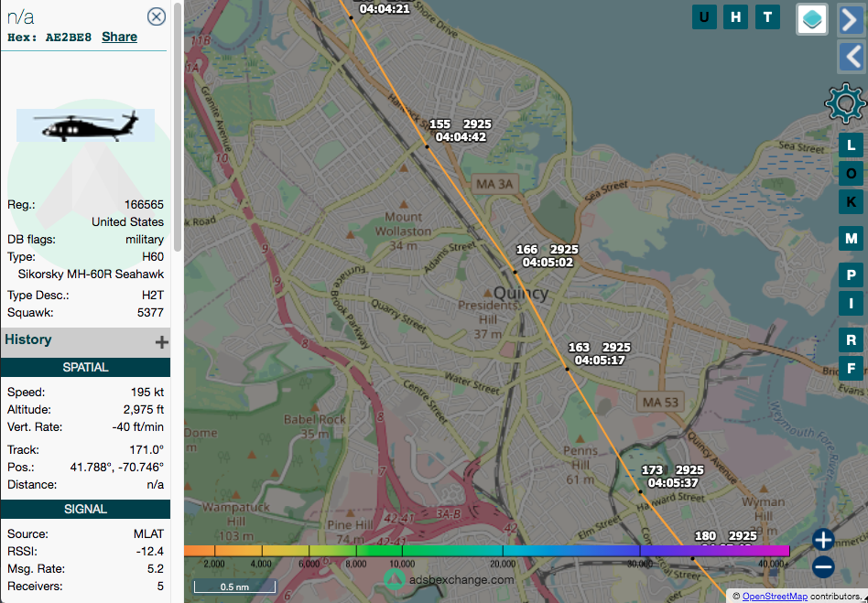The image size is (868, 603).
Task: Click the U map button
Action: click(704, 17)
